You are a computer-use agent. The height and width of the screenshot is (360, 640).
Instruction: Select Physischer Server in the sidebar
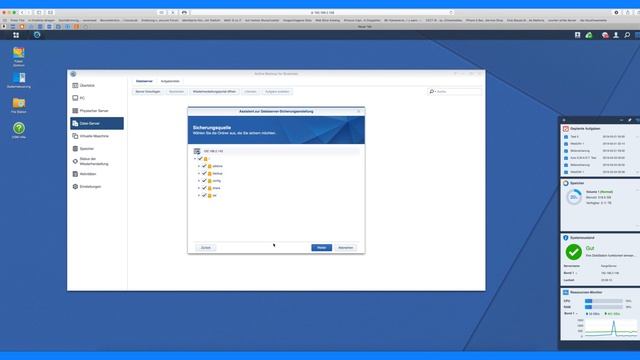pyautogui.click(x=97, y=111)
